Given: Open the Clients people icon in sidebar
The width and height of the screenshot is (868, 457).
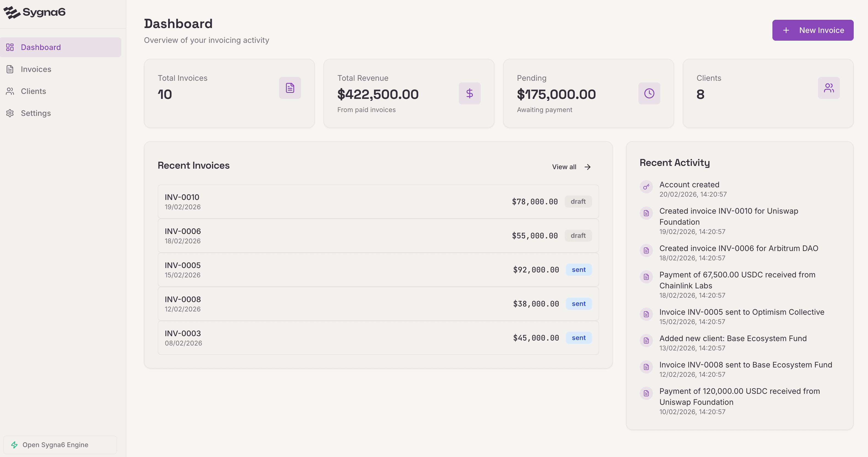Looking at the screenshot, I should click(10, 91).
